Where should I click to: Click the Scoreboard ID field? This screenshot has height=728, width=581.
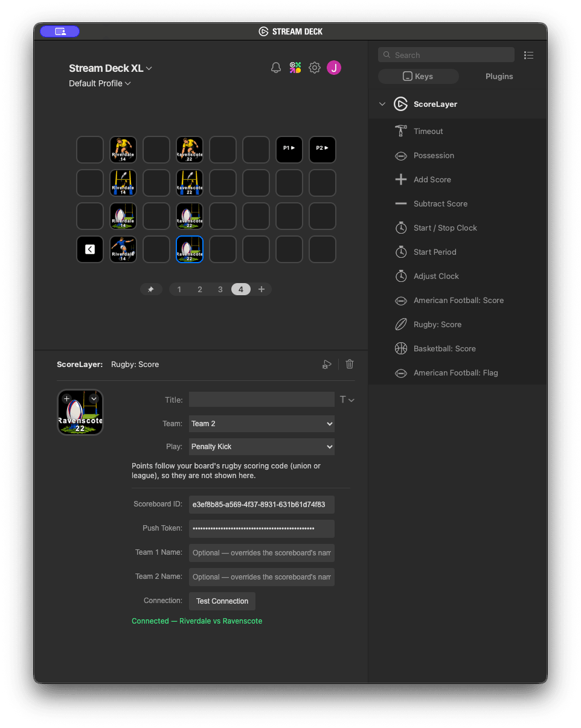pos(262,505)
